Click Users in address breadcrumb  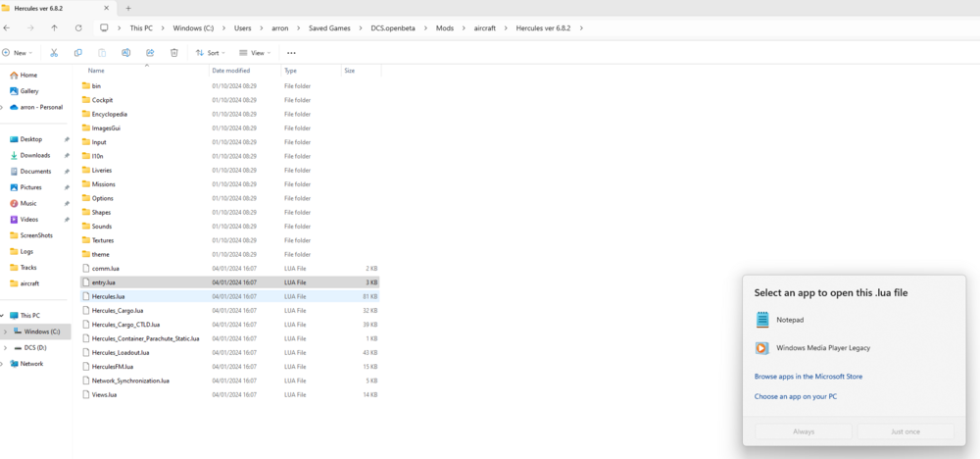click(x=242, y=28)
